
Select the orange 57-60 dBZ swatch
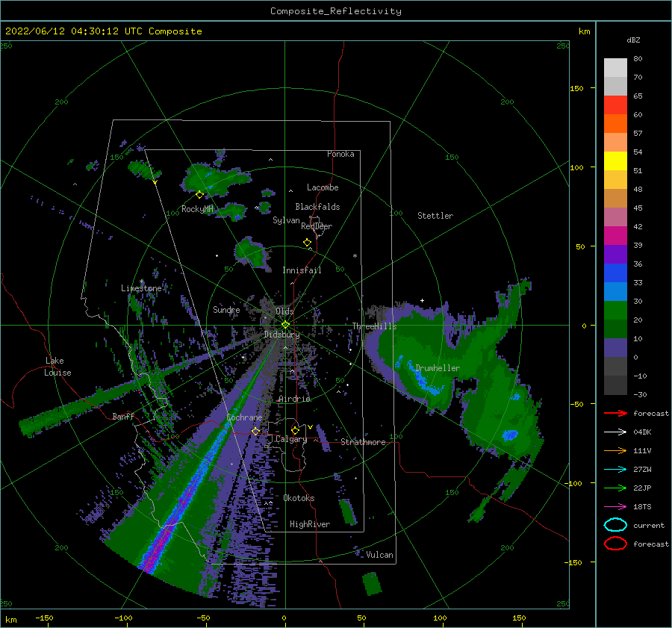tap(615, 124)
